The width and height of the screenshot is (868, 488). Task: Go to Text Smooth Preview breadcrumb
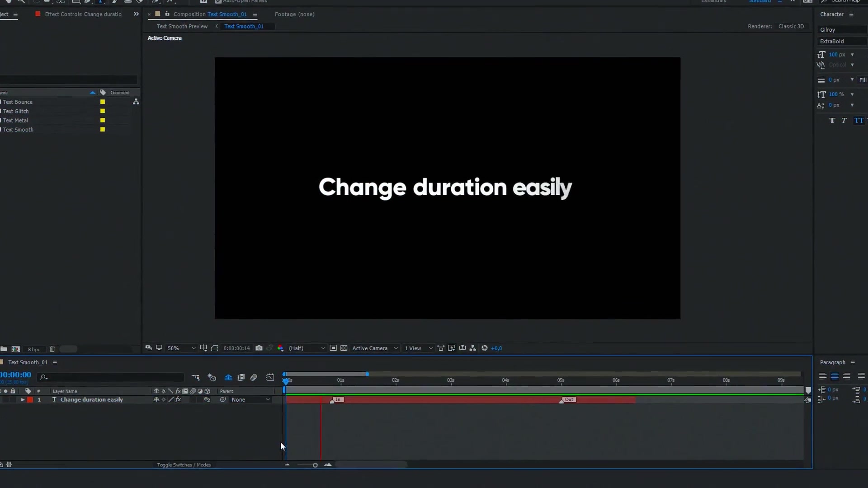182,27
